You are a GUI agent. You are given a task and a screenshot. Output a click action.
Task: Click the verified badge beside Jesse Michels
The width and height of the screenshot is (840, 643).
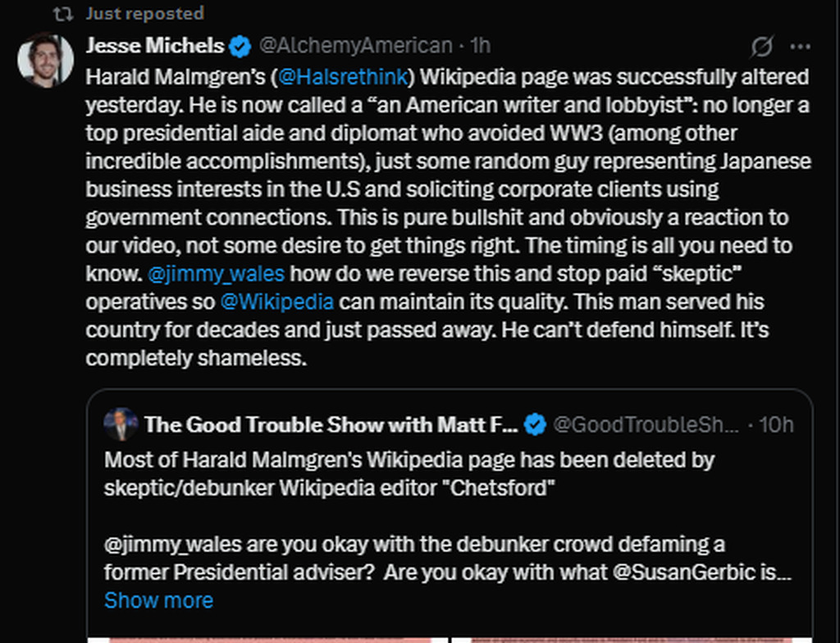(240, 46)
